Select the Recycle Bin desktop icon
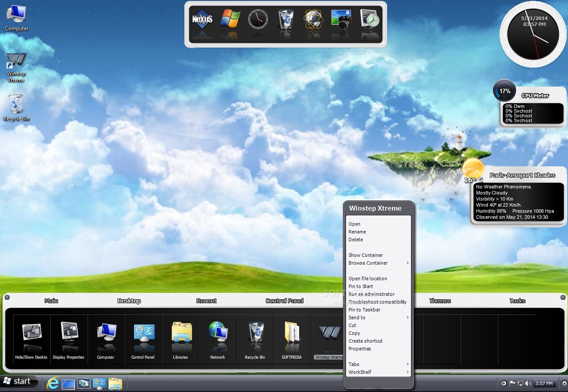The width and height of the screenshot is (568, 392). pyautogui.click(x=16, y=108)
